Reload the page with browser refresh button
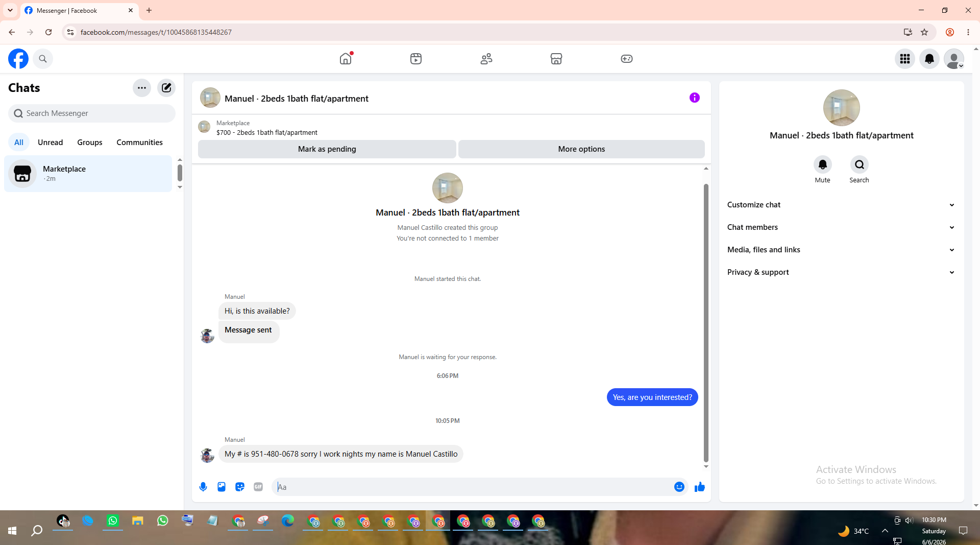The width and height of the screenshot is (980, 545). click(x=48, y=32)
